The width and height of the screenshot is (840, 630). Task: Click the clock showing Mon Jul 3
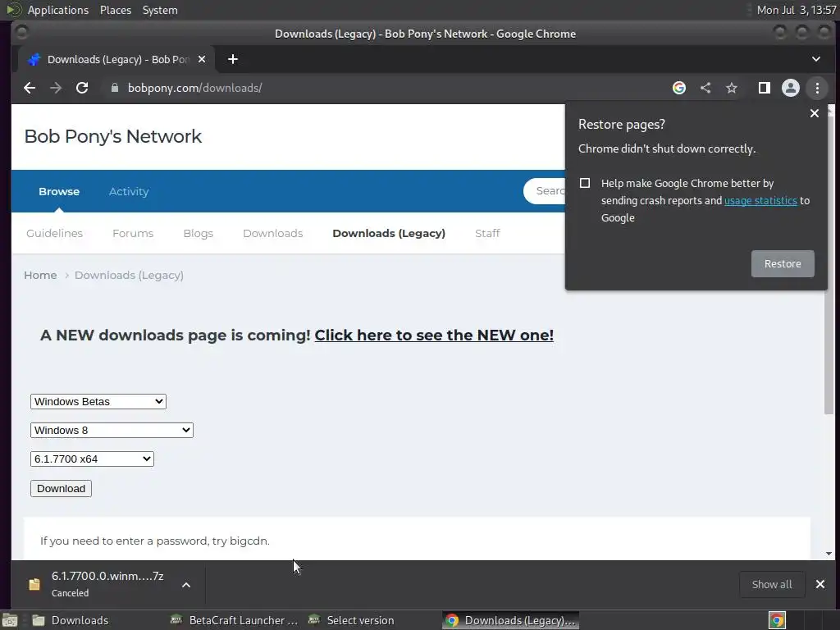point(797,10)
